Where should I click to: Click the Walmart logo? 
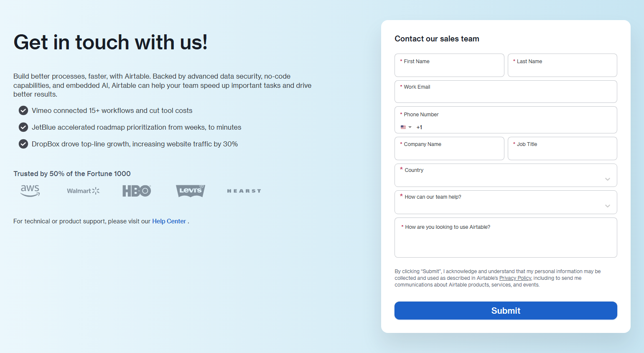[x=83, y=191]
